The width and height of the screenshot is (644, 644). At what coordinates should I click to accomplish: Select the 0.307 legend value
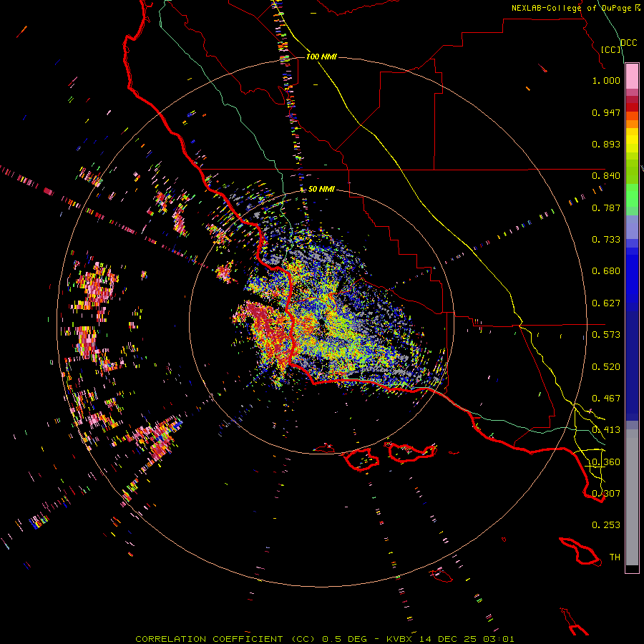(606, 494)
